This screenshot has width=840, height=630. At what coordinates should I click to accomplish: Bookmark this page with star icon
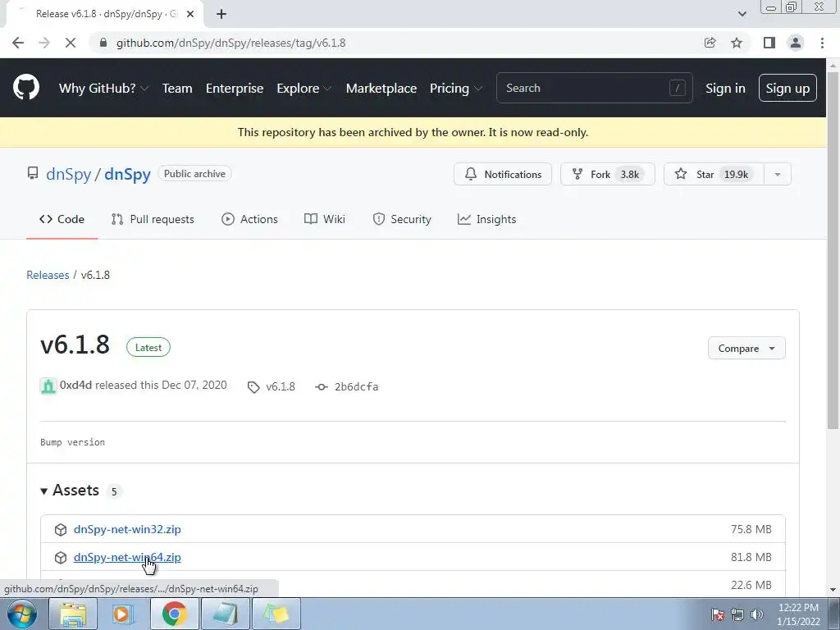pyautogui.click(x=737, y=43)
